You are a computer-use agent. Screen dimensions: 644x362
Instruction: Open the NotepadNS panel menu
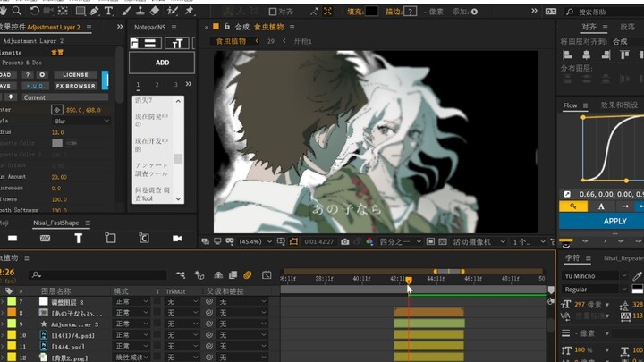pyautogui.click(x=174, y=27)
